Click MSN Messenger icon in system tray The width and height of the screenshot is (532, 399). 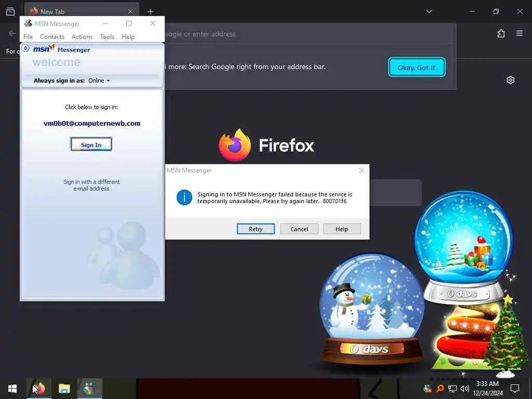pos(428,389)
